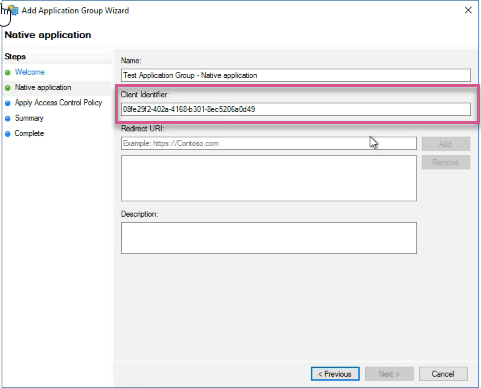This screenshot has width=481, height=388.
Task: Click the Apply Access Control Policy step
Action: 58,103
